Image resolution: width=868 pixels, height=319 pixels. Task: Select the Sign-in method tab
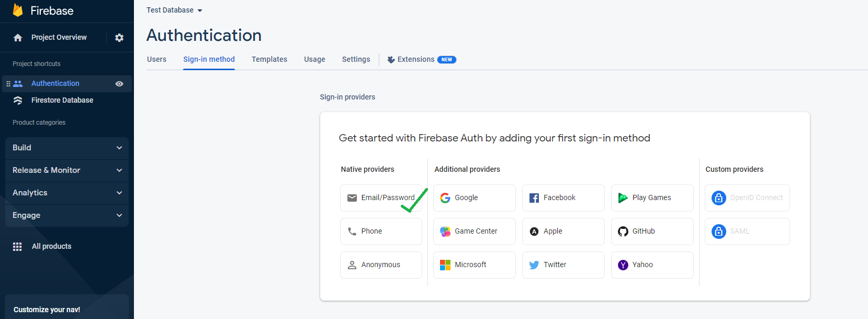[x=209, y=59]
